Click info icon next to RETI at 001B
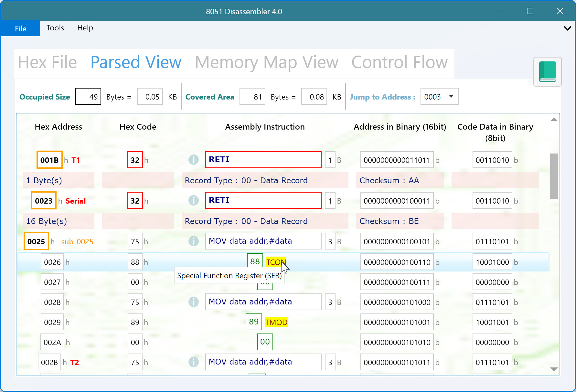This screenshot has height=392, width=576. (x=193, y=160)
